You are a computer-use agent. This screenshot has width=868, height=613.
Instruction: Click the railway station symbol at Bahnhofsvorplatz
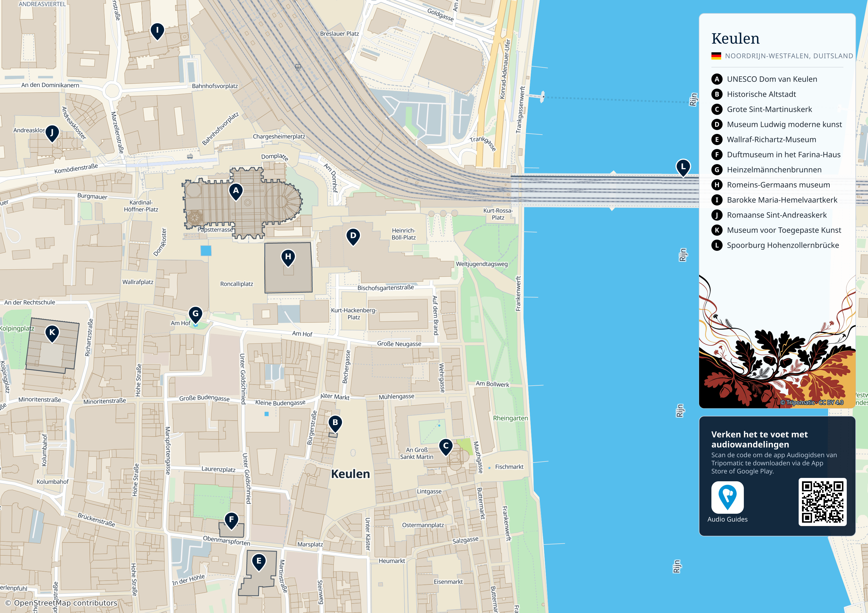[x=298, y=67]
